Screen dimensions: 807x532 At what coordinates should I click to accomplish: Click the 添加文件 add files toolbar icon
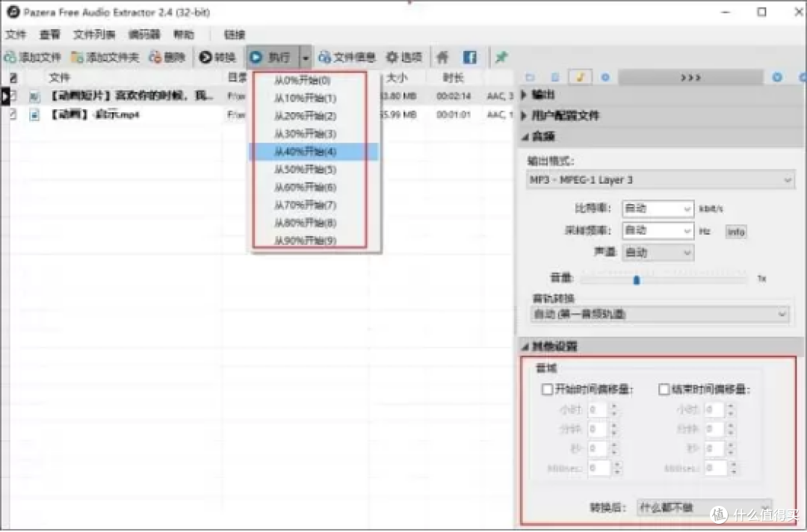(x=10, y=57)
